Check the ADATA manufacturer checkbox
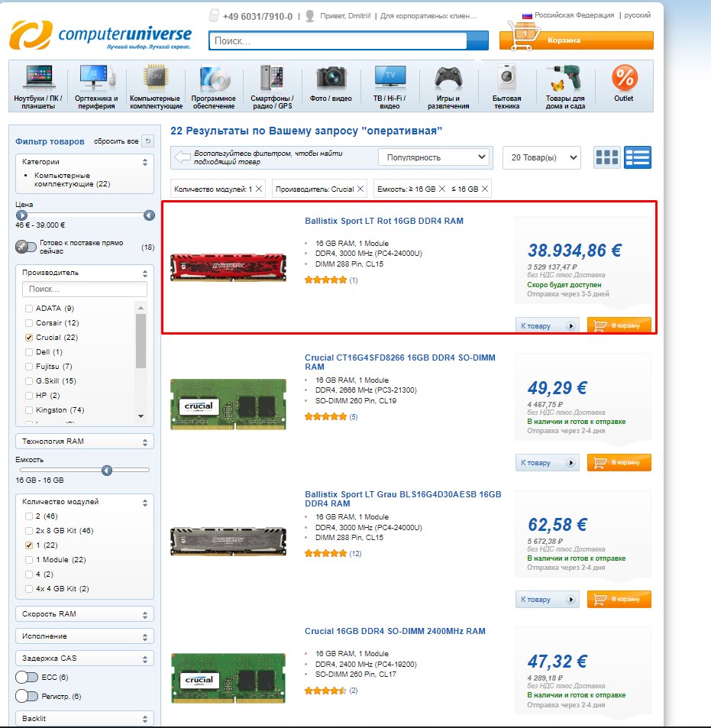Screen dimensions: 711x728 (x=29, y=309)
